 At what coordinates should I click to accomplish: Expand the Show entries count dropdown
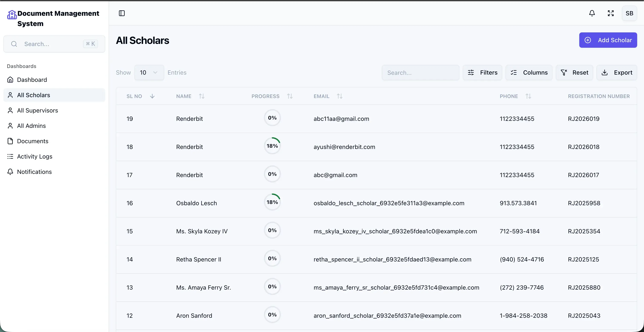pyautogui.click(x=149, y=72)
